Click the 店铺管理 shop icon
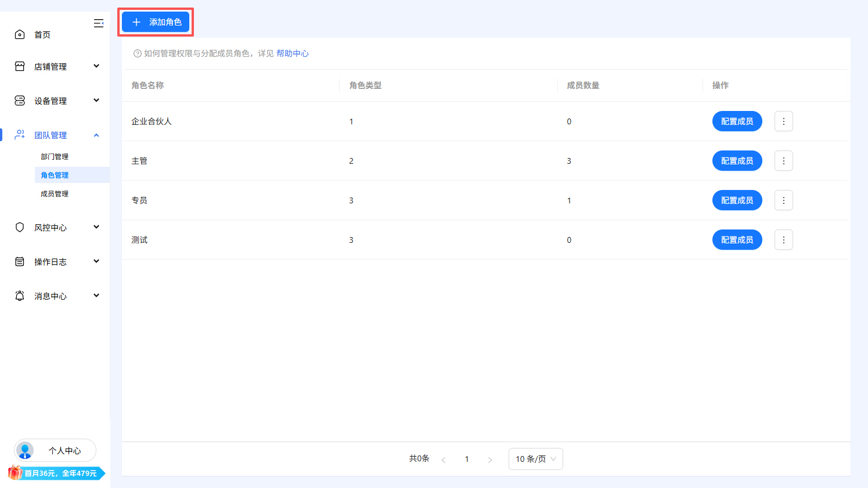 (20, 66)
